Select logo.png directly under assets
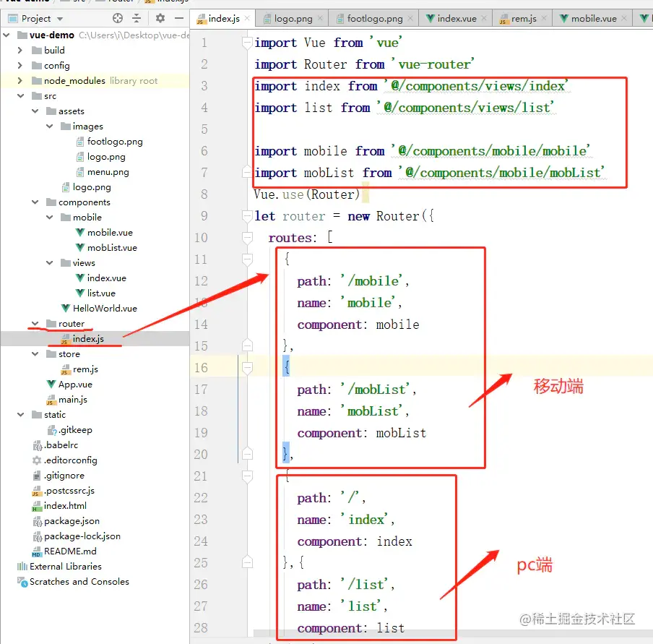 86,187
